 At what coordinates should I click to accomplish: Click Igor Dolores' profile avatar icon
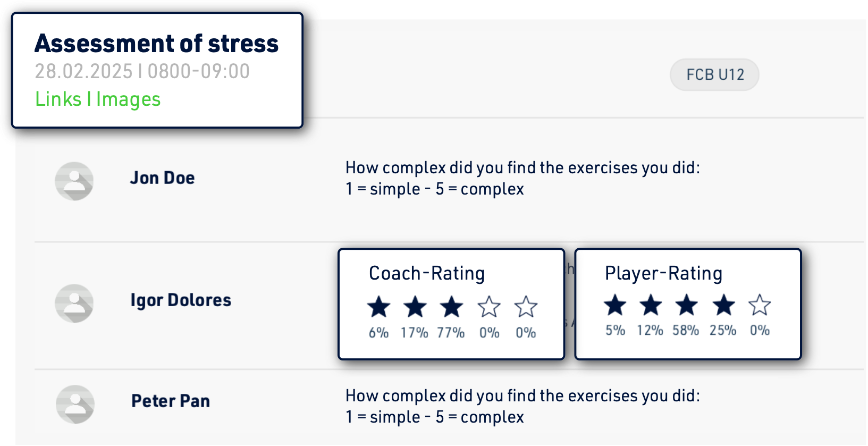(x=74, y=303)
